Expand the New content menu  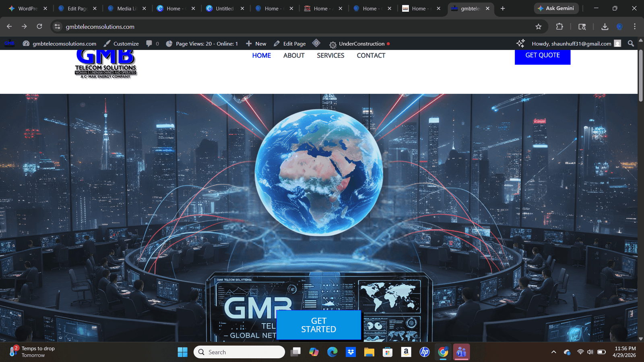[x=256, y=43]
